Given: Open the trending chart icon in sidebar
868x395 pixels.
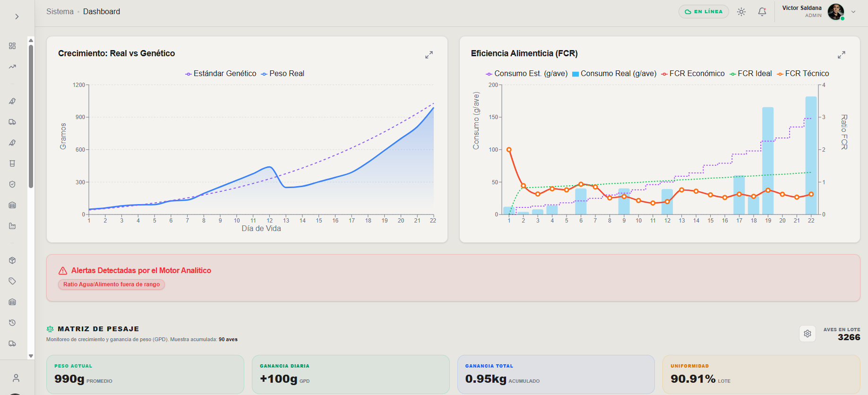Looking at the screenshot, I should [x=12, y=67].
